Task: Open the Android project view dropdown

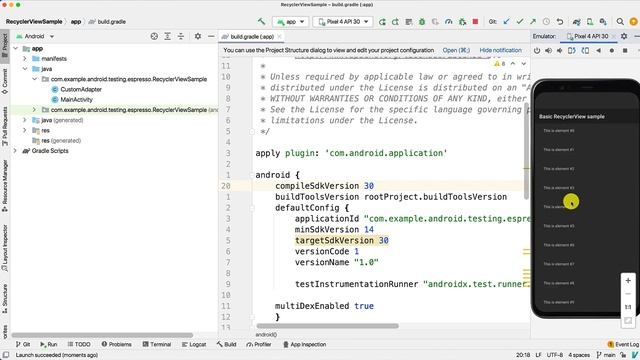Action: coord(35,36)
